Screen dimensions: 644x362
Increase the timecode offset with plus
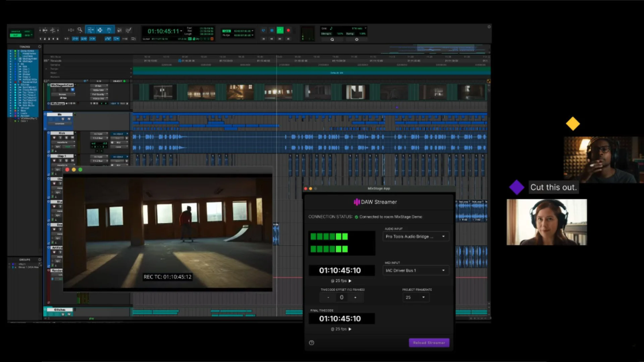coord(355,297)
